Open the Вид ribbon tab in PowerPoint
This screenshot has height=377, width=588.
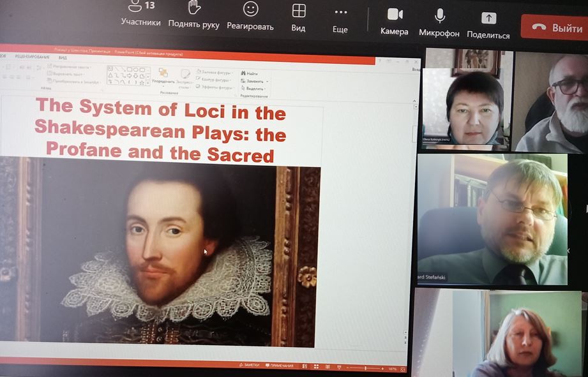(63, 57)
